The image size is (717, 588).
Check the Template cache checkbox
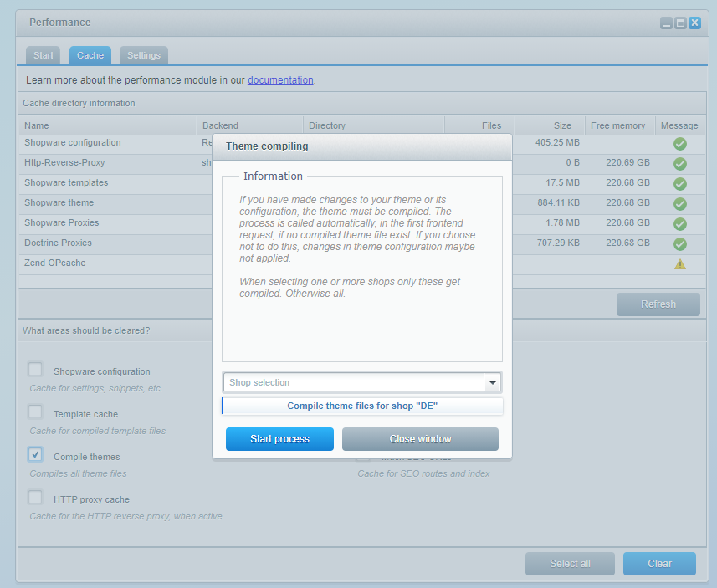coord(35,412)
